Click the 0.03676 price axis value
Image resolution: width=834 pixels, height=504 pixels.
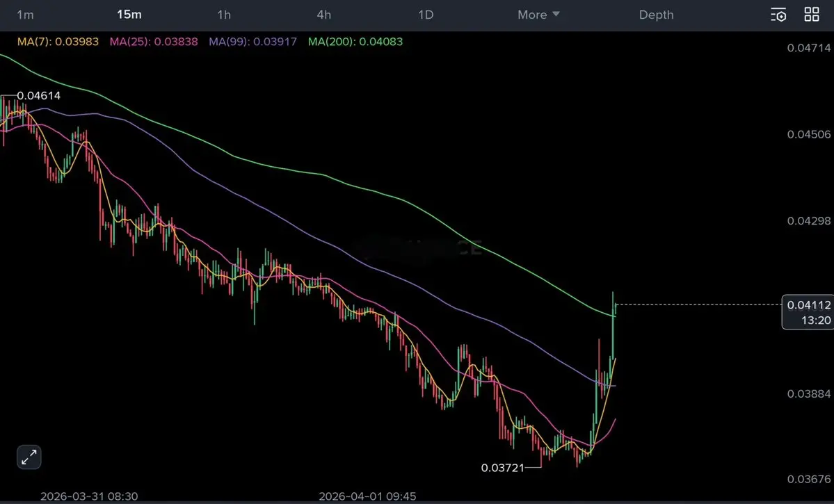pos(808,479)
